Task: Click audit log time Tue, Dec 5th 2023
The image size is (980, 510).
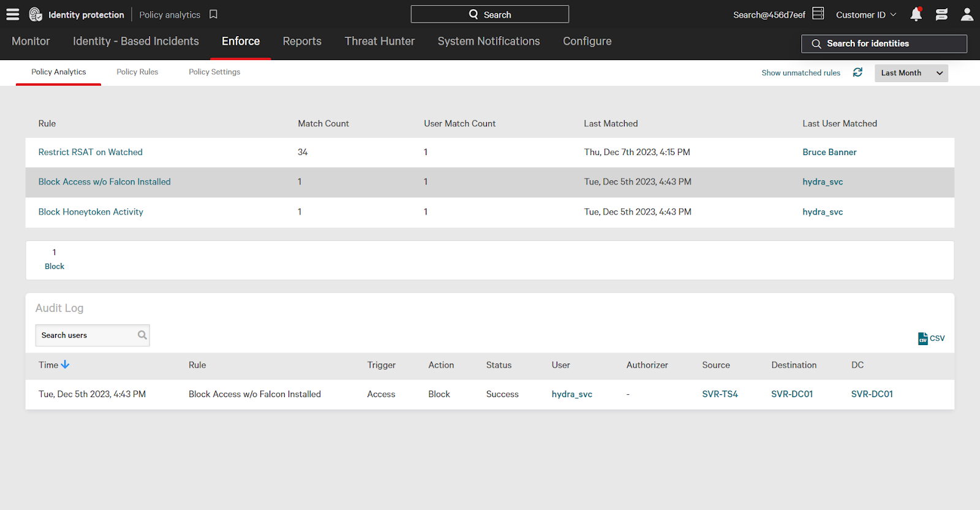Action: tap(92, 394)
